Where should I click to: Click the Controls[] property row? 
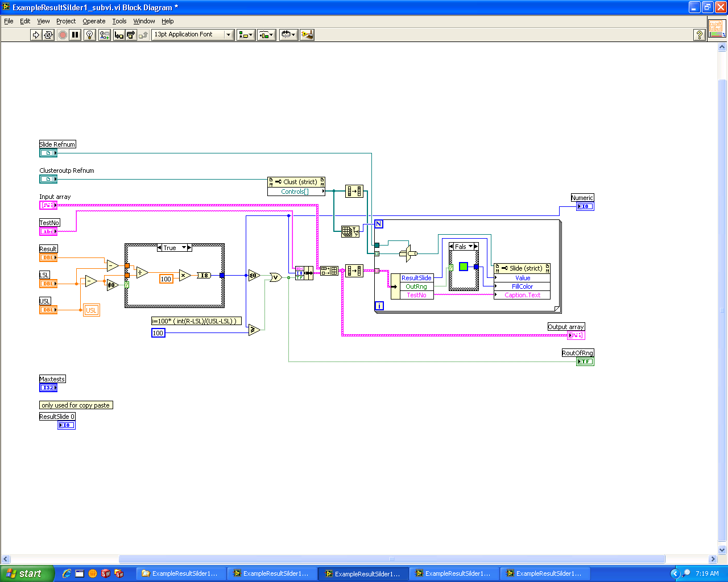(296, 192)
